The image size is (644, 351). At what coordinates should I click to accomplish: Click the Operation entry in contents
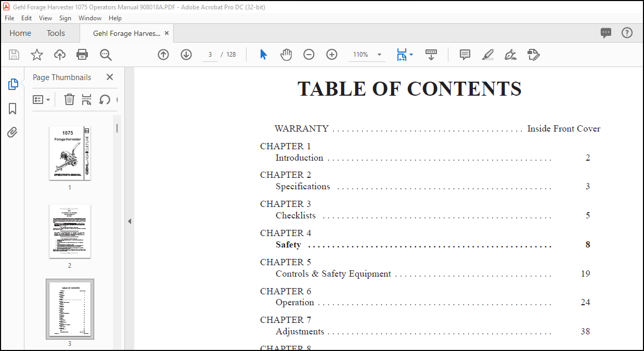click(x=295, y=302)
